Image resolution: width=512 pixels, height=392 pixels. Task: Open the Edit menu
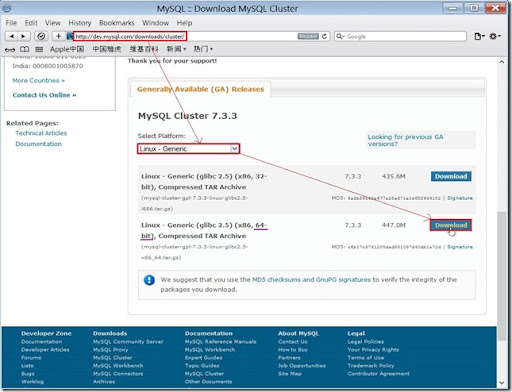pyautogui.click(x=31, y=23)
